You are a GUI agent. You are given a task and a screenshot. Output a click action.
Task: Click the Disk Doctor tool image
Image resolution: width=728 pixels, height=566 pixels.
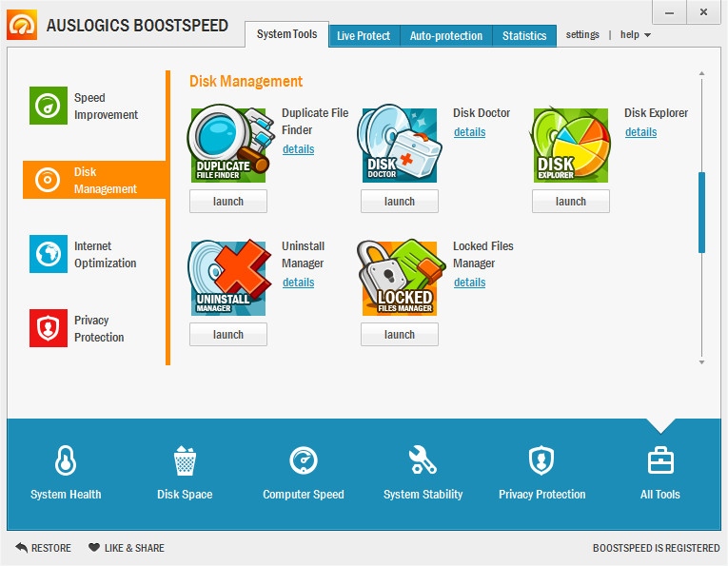click(x=400, y=144)
